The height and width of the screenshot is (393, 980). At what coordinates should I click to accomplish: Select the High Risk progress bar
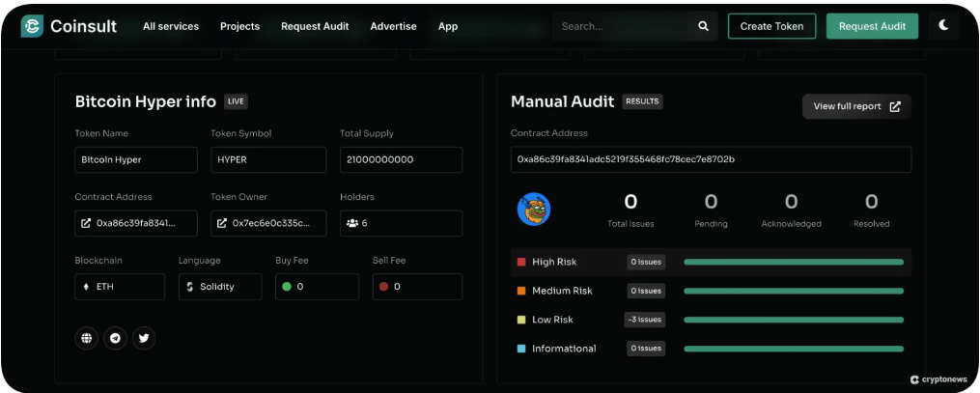[793, 262]
